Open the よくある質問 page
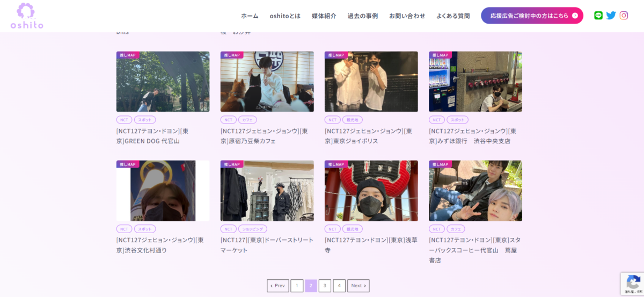The height and width of the screenshot is (297, 644). 453,16
